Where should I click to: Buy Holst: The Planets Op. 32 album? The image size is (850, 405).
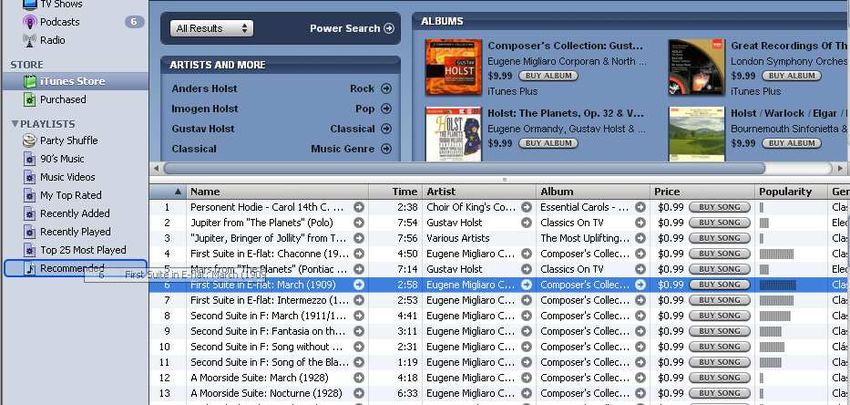click(x=548, y=144)
